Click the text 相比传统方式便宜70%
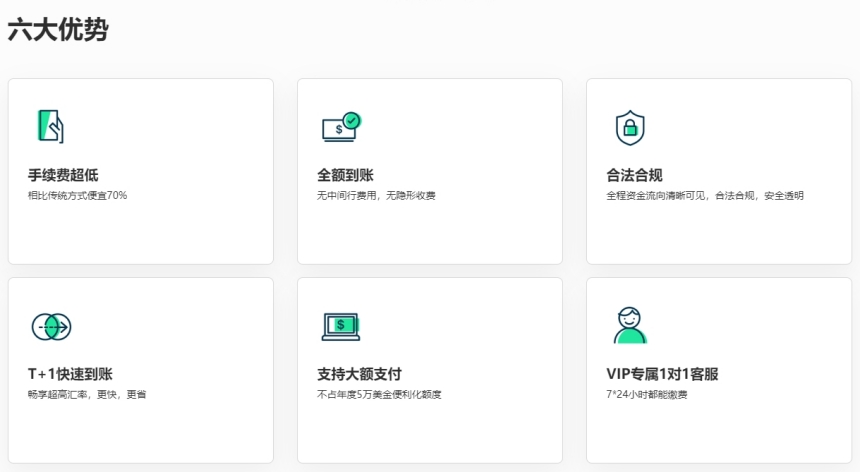Screen dimensions: 860x472 [x=77, y=196]
